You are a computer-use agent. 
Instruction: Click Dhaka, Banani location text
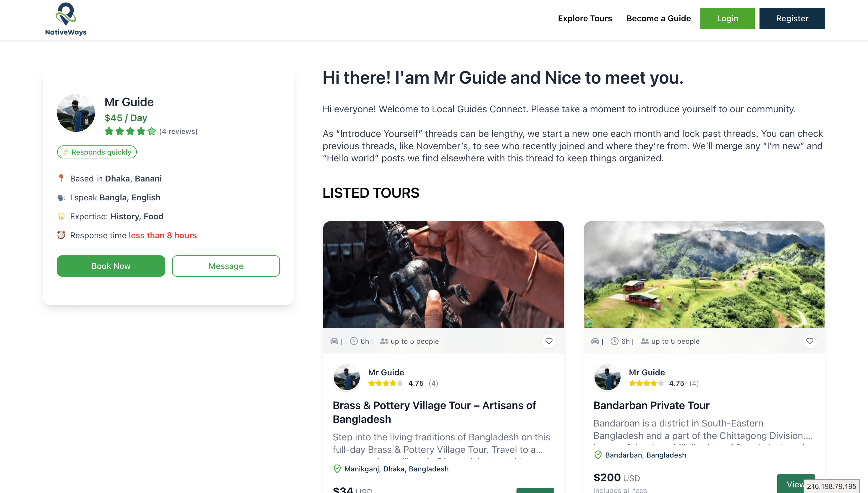pos(133,178)
